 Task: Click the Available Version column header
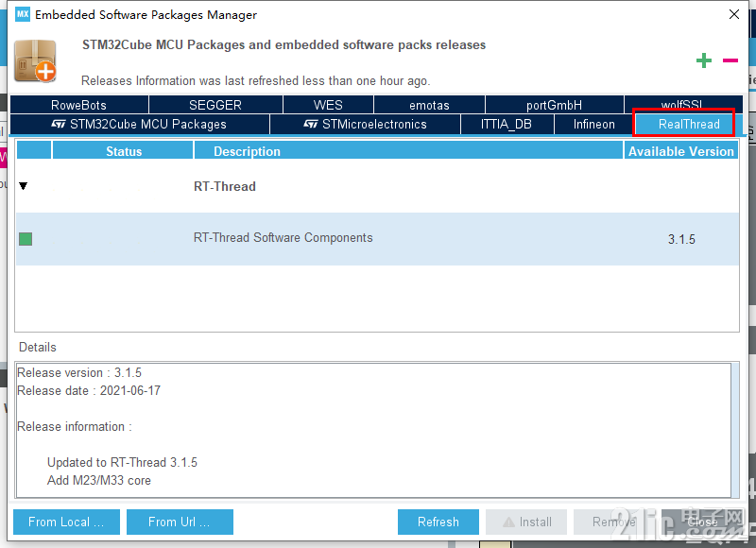click(x=680, y=151)
